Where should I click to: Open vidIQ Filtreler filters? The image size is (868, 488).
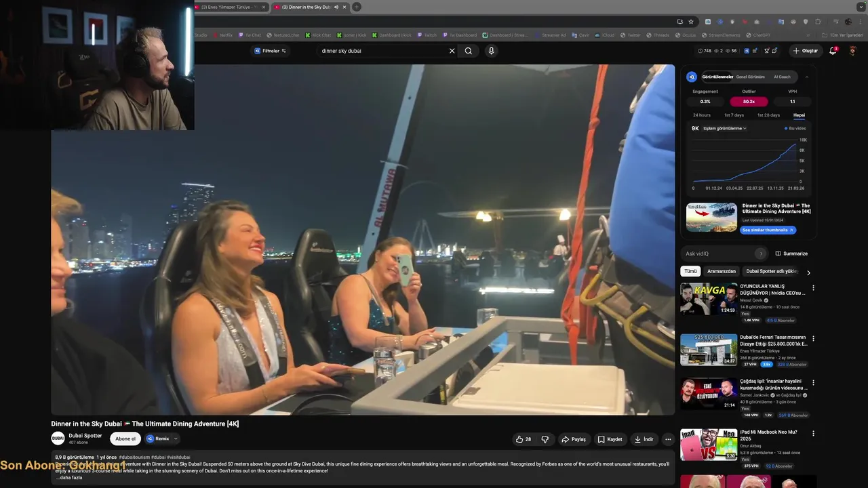coord(270,51)
